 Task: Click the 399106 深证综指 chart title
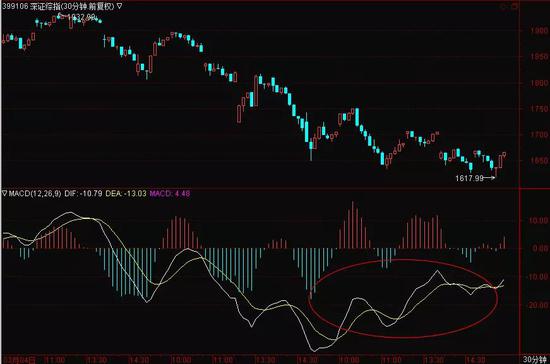pyautogui.click(x=58, y=6)
